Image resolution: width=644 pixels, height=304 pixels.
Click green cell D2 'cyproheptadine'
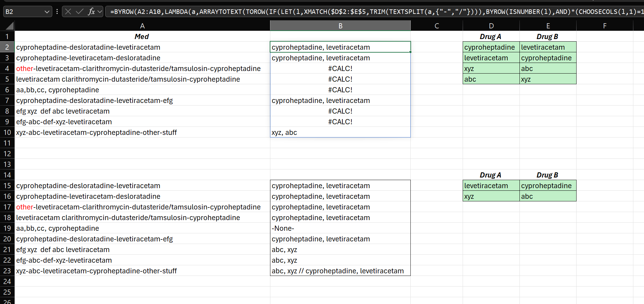(491, 47)
